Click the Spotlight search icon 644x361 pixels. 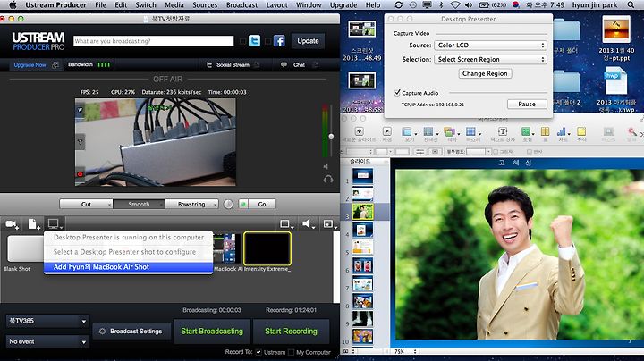(x=631, y=5)
